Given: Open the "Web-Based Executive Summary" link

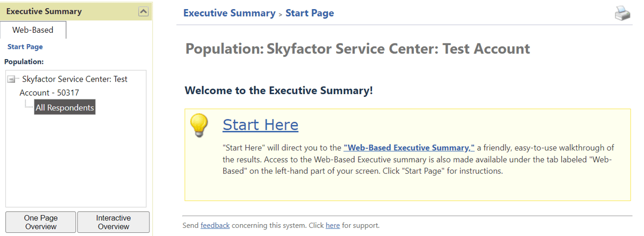Looking at the screenshot, I should click(409, 148).
